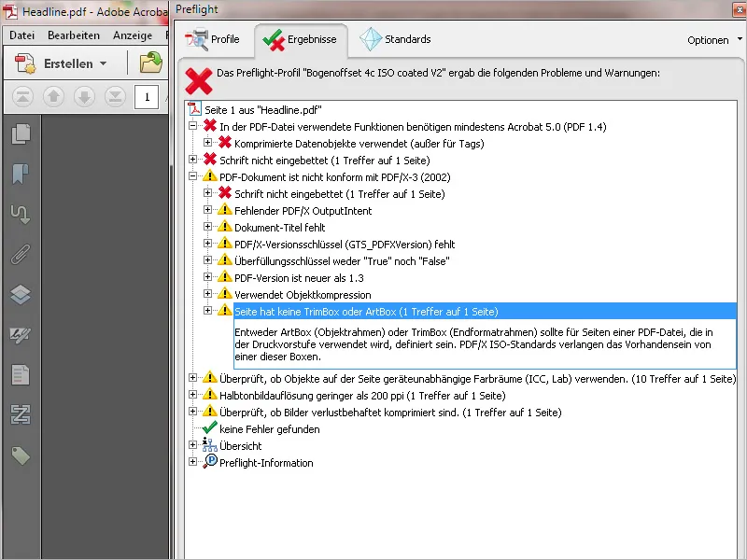Click the Preflight-Information P icon
Image resolution: width=747 pixels, height=560 pixels.
[209, 461]
